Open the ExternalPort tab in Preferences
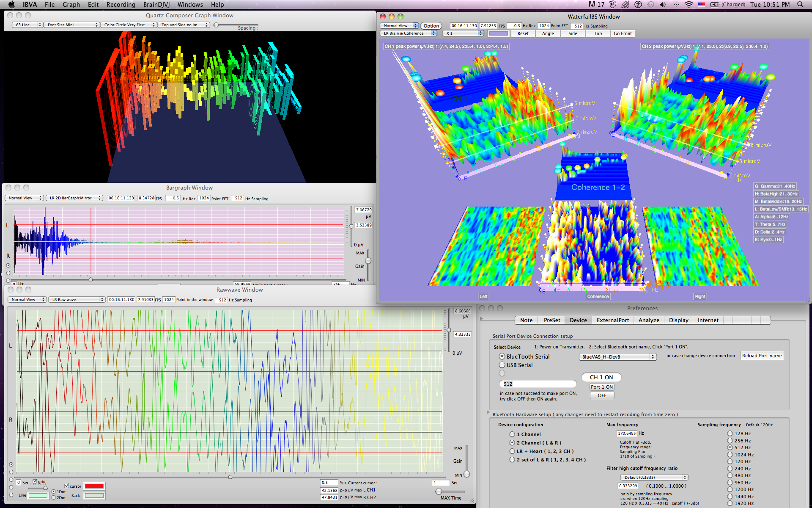 613,320
